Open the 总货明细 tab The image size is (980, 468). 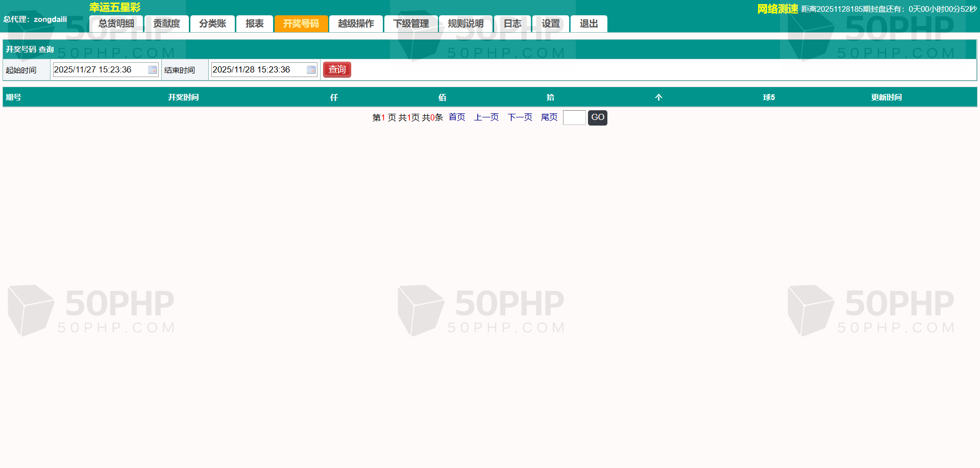point(116,24)
